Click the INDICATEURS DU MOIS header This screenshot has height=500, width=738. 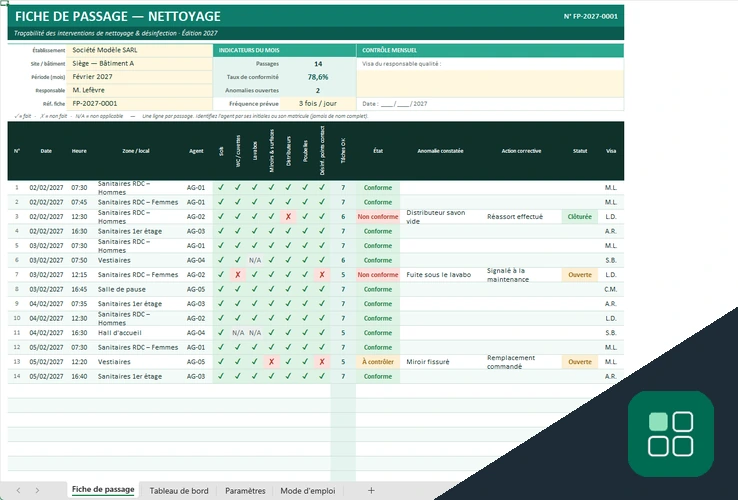[x=284, y=50]
